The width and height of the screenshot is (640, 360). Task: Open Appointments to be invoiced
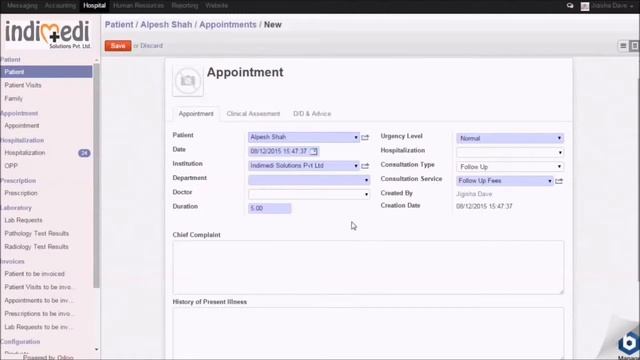click(39, 300)
